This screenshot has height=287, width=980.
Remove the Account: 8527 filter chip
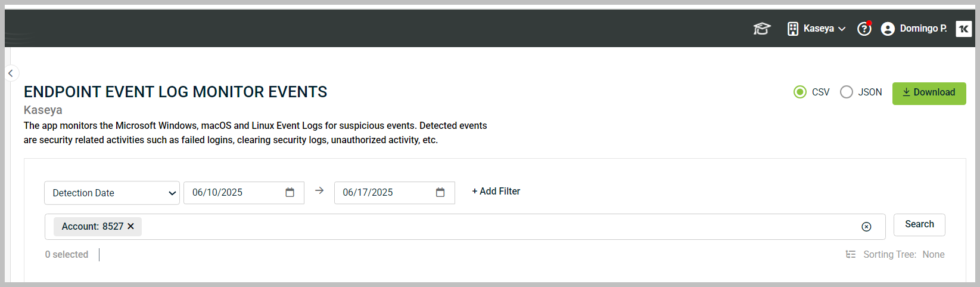click(x=130, y=226)
